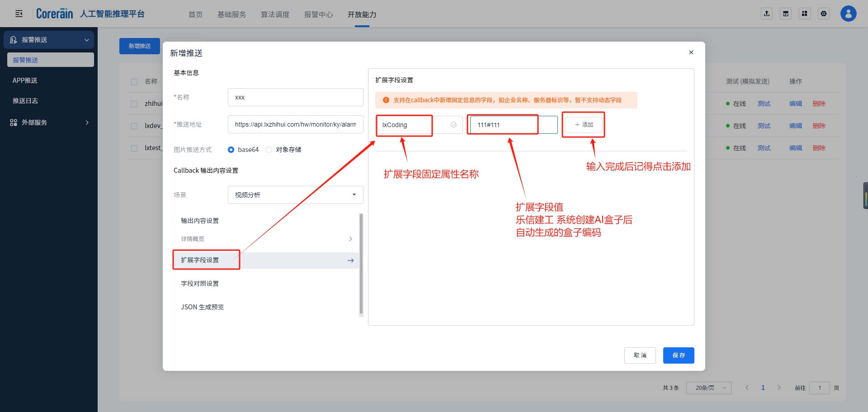Open the 算法调度 top menu

[275, 14]
